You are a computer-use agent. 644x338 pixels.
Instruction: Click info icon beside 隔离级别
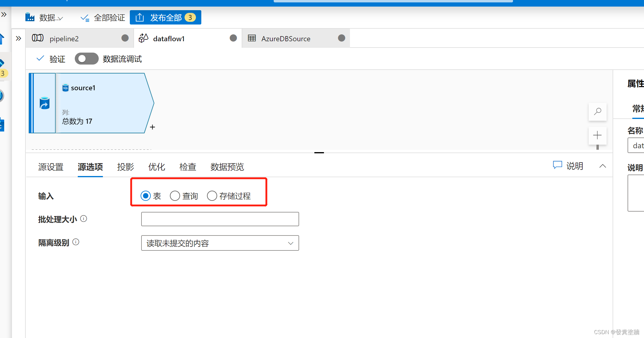(x=76, y=242)
